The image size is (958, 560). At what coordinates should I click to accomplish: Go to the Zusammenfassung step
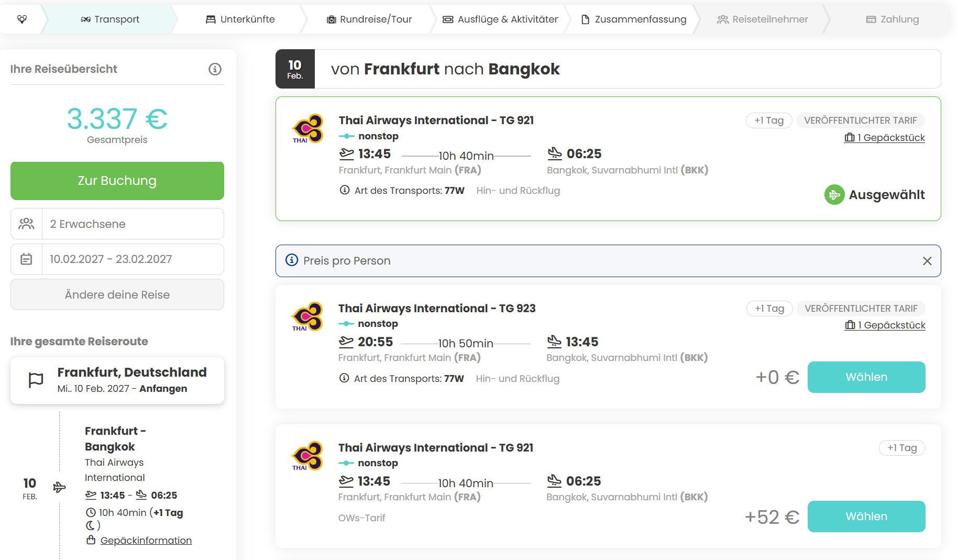click(x=634, y=19)
